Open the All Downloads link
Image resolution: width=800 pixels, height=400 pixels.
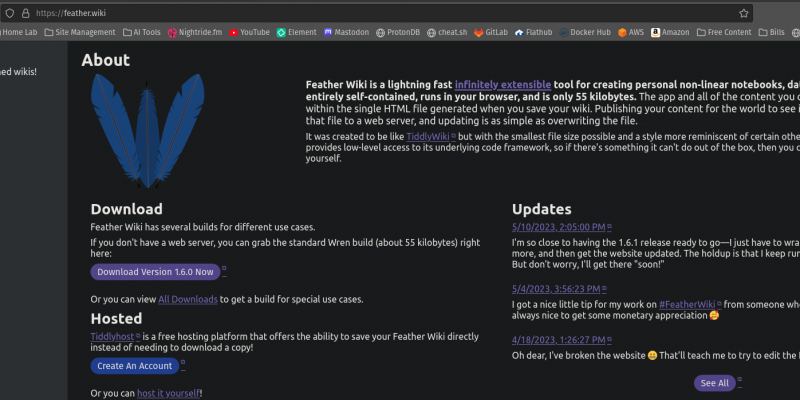[x=188, y=299]
